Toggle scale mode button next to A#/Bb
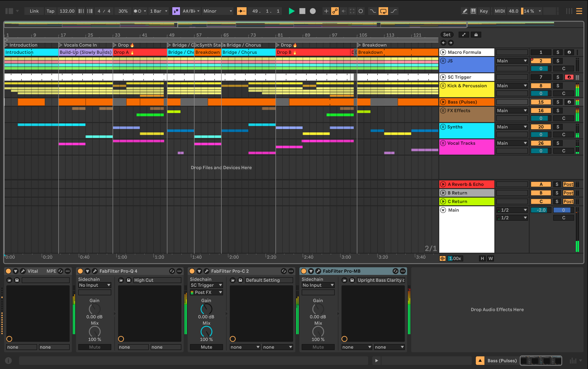 [176, 11]
